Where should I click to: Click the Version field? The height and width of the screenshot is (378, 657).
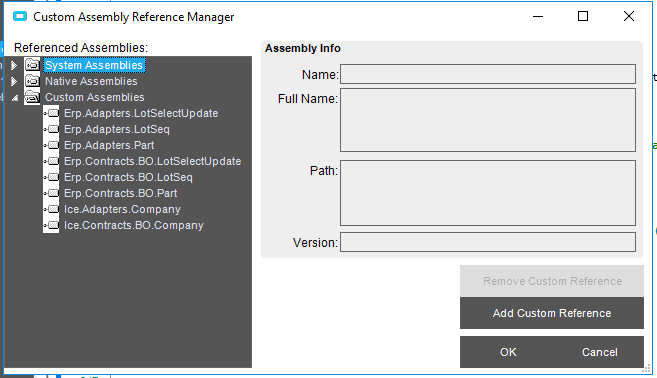488,242
